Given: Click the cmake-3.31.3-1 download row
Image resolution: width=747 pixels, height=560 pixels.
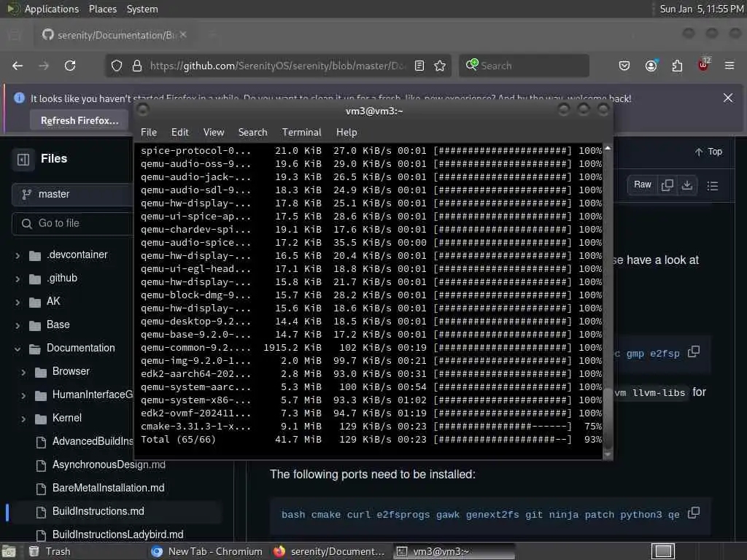Looking at the screenshot, I should click(x=371, y=426).
